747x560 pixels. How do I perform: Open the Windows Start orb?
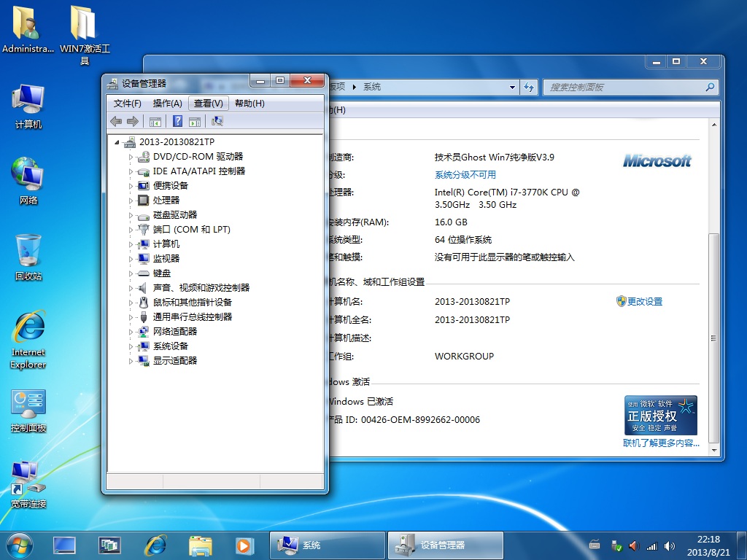pyautogui.click(x=20, y=545)
